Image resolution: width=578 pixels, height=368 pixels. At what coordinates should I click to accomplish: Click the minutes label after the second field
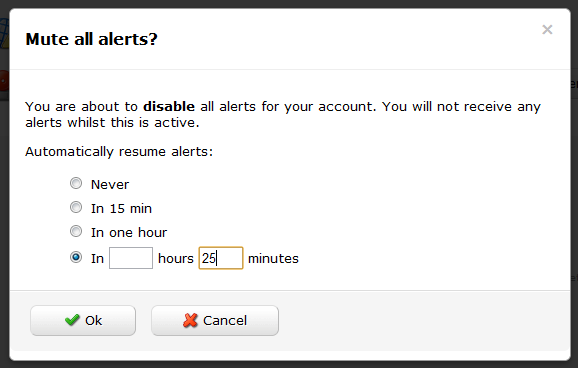coord(273,258)
